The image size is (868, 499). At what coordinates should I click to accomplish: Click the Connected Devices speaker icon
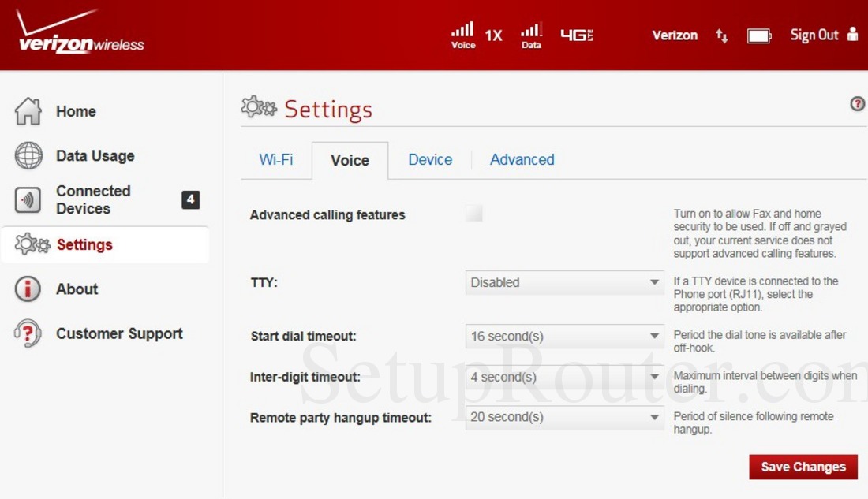point(28,199)
